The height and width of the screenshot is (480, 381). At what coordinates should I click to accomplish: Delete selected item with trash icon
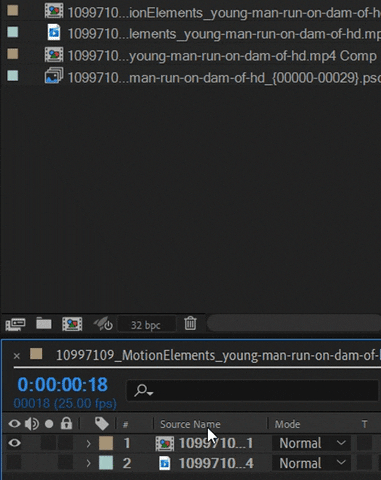[x=190, y=324]
